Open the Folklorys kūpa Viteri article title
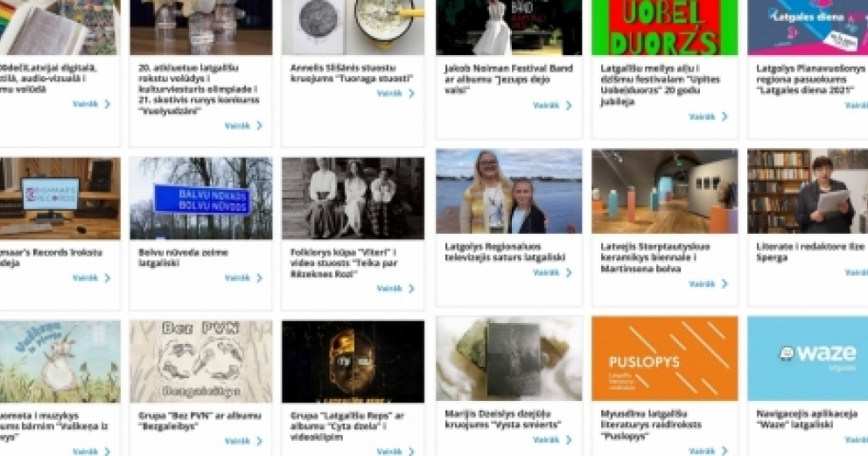 pyautogui.click(x=345, y=263)
